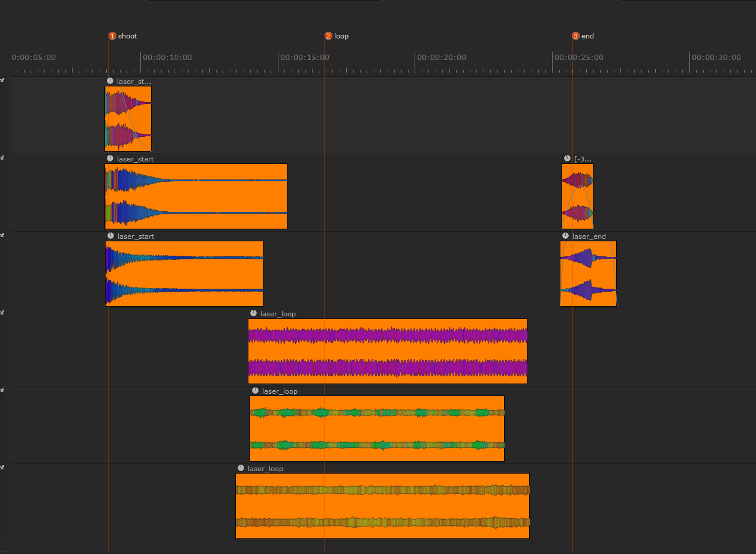The width and height of the screenshot is (756, 554).
Task: Select the laser_start clip on the laser_end track
Action: click(x=184, y=274)
